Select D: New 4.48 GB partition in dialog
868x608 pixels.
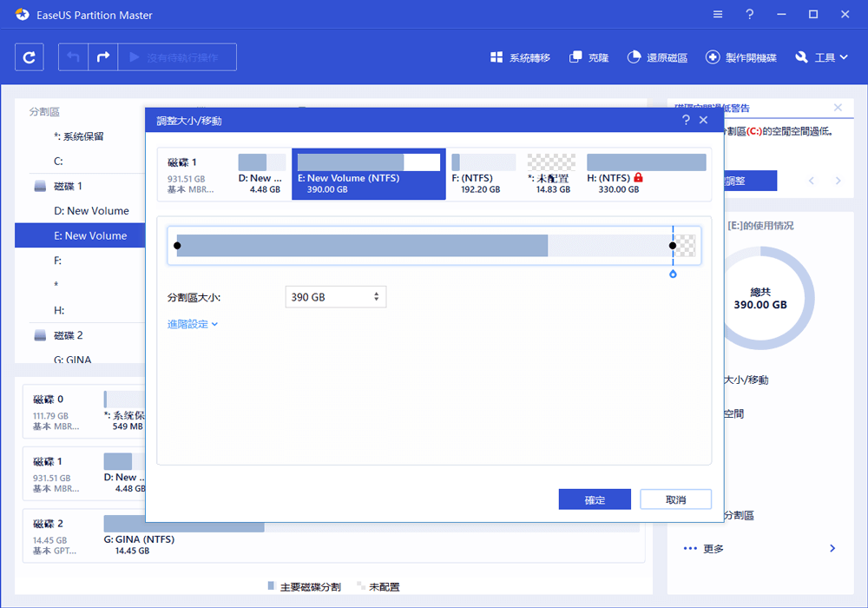pos(261,174)
